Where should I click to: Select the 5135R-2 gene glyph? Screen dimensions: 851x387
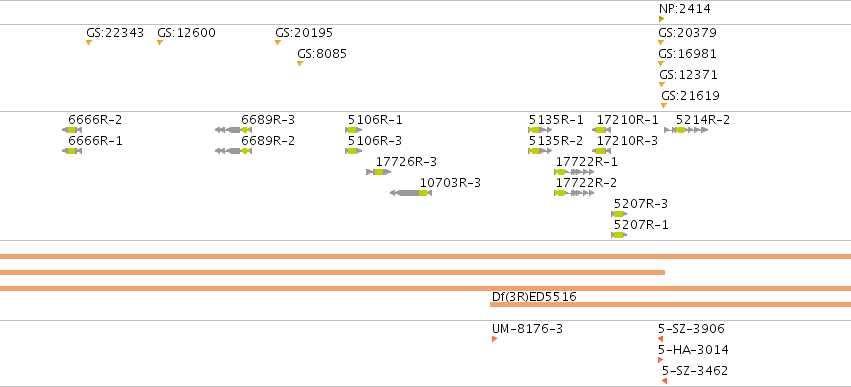click(x=540, y=151)
